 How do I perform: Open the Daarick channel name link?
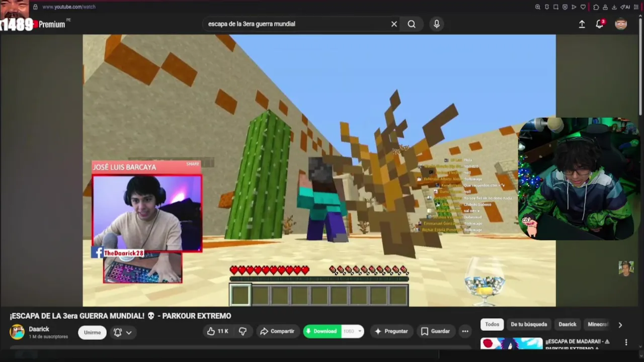click(39, 329)
